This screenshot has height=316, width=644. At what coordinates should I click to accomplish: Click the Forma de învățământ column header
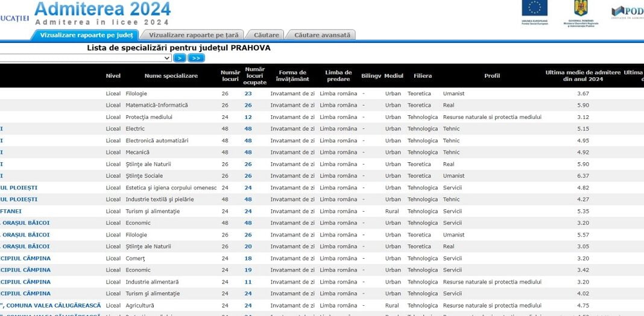point(292,75)
